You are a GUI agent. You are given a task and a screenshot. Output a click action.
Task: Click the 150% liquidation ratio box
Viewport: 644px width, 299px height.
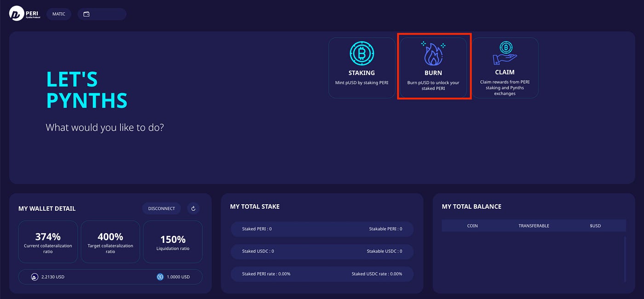[x=172, y=242]
